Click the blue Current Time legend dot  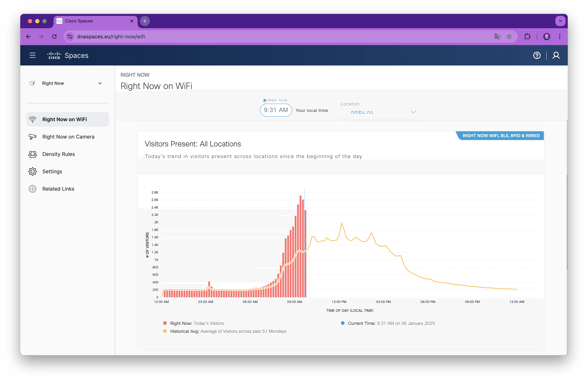pos(343,323)
